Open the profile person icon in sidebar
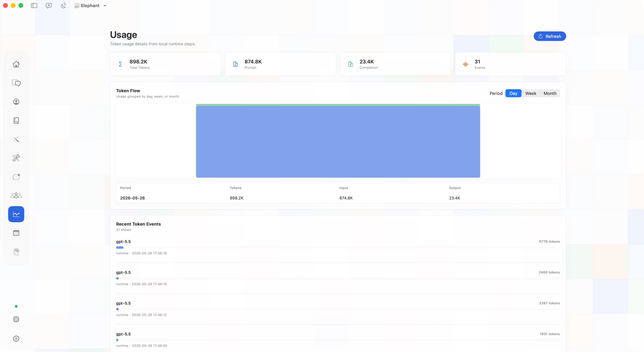The width and height of the screenshot is (644, 352). click(x=16, y=102)
